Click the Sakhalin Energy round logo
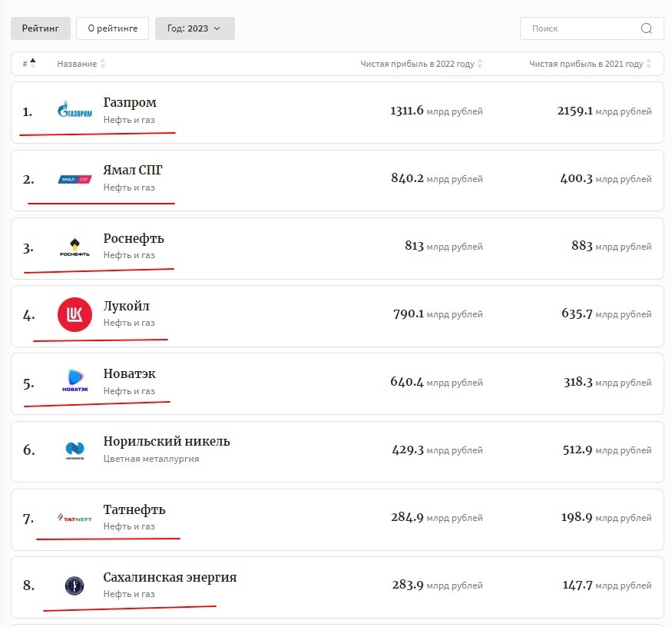The height and width of the screenshot is (627, 672). pyautogui.click(x=74, y=586)
